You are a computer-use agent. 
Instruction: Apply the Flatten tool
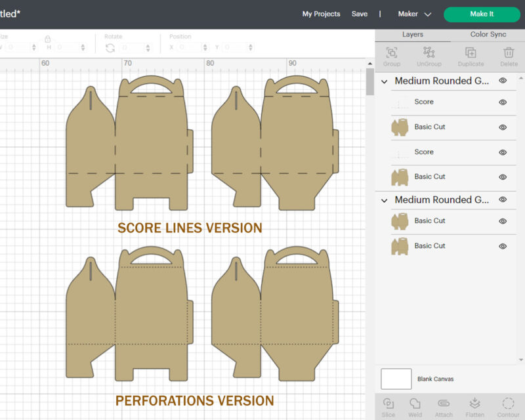474,406
